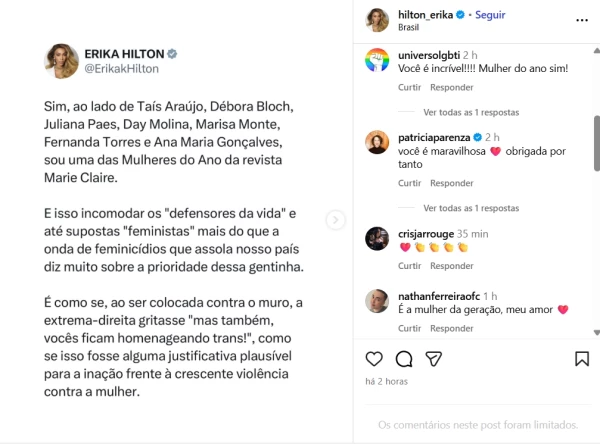The height and width of the screenshot is (444, 600).
Task: Open crisjarrouge's profile picture
Action: tap(377, 237)
